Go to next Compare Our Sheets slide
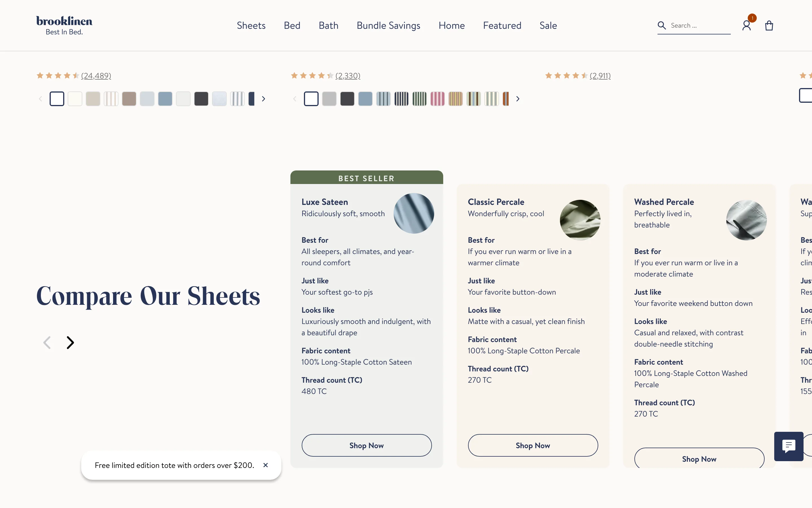 click(x=70, y=342)
